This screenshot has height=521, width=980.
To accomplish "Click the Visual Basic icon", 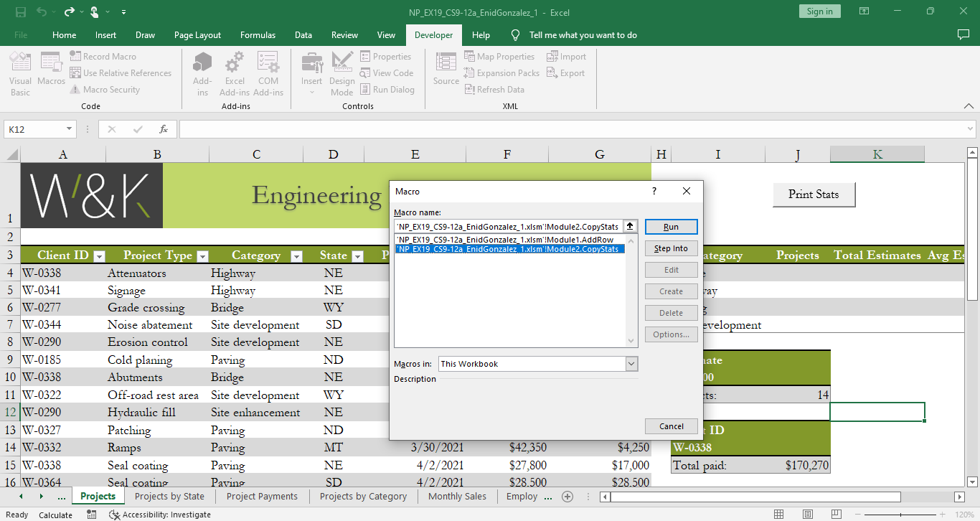I will pos(20,66).
